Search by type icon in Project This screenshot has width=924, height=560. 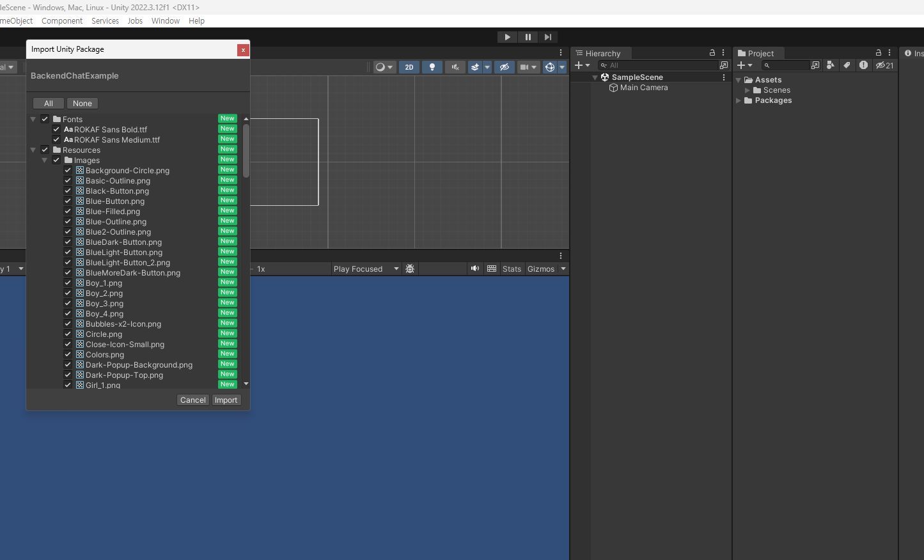(x=830, y=65)
